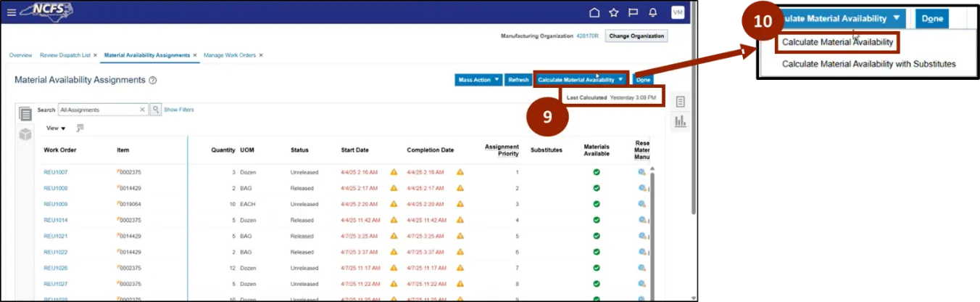Open notifications bell icon
This screenshot has height=302, width=980.
[x=652, y=12]
